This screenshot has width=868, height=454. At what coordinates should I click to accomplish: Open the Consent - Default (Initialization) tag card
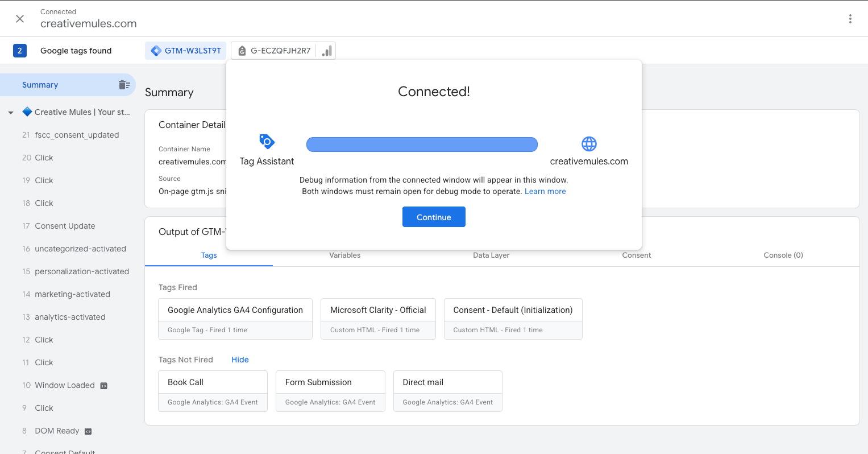pos(513,319)
